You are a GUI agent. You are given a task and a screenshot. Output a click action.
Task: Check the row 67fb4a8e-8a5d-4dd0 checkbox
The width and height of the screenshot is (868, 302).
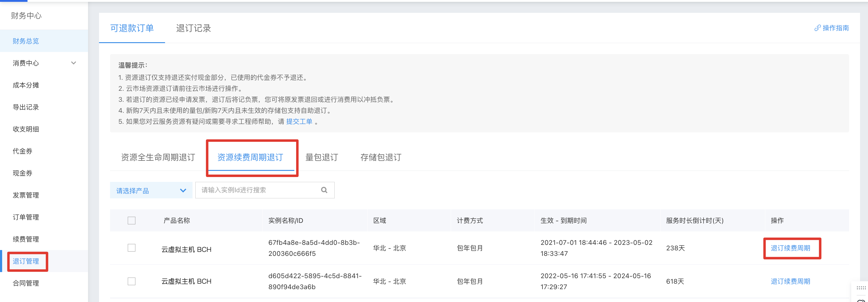(132, 248)
